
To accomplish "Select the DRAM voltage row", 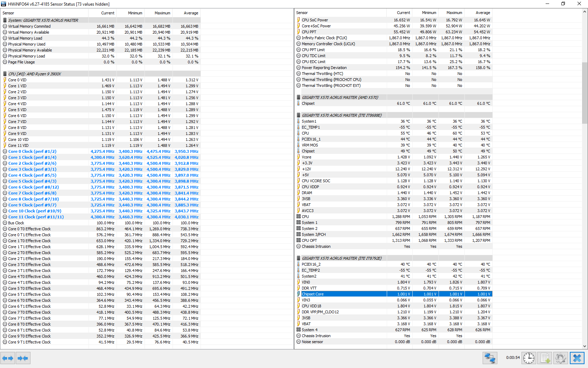I will coord(394,193).
